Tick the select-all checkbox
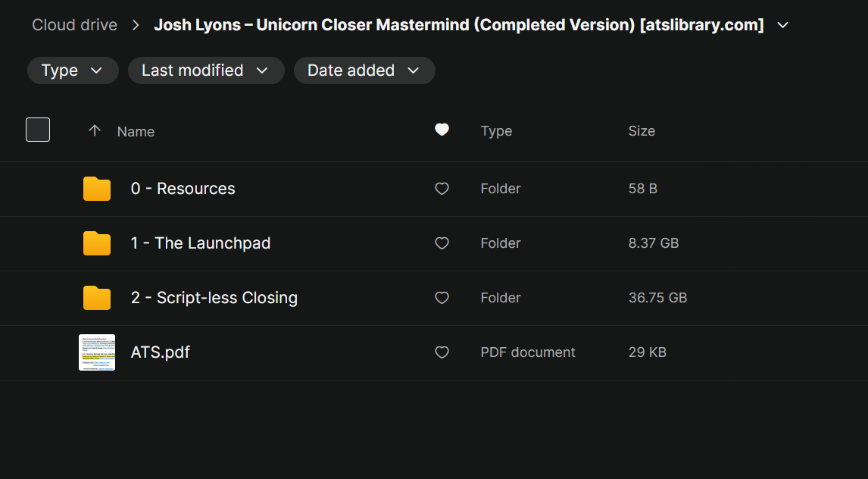The image size is (868, 479). 38,130
